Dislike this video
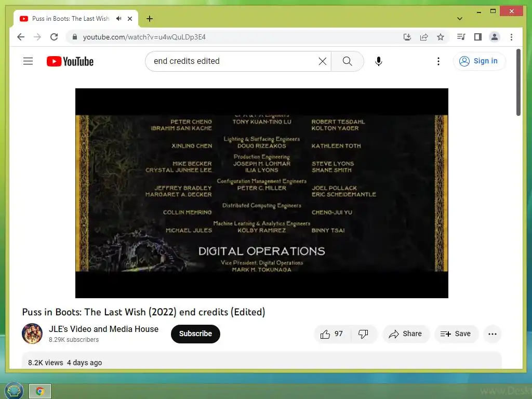This screenshot has height=399, width=532. [363, 334]
